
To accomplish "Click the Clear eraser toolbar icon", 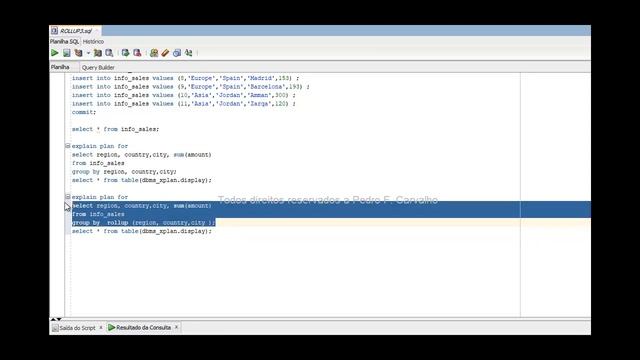I will click(x=165, y=53).
